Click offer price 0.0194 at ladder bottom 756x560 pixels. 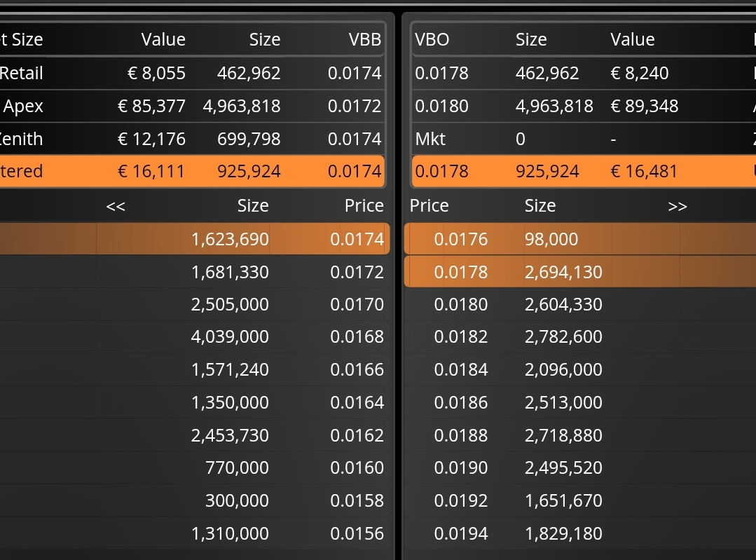coord(461,533)
